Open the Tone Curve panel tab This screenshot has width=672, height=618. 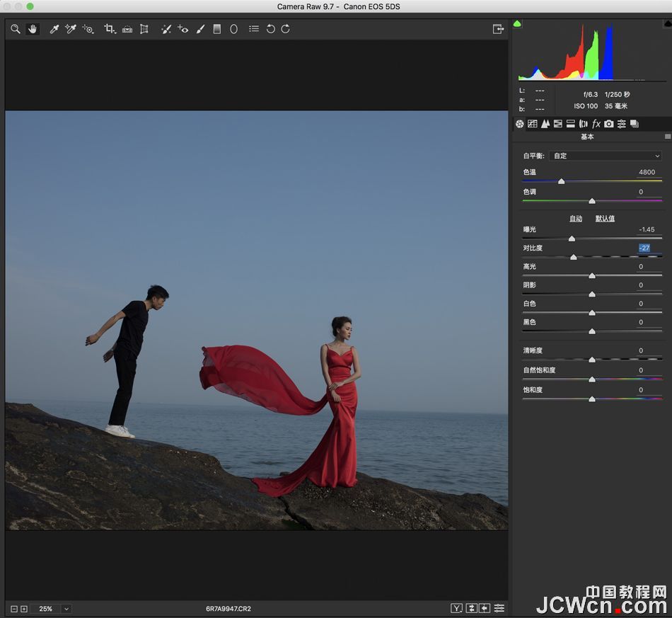pyautogui.click(x=533, y=124)
